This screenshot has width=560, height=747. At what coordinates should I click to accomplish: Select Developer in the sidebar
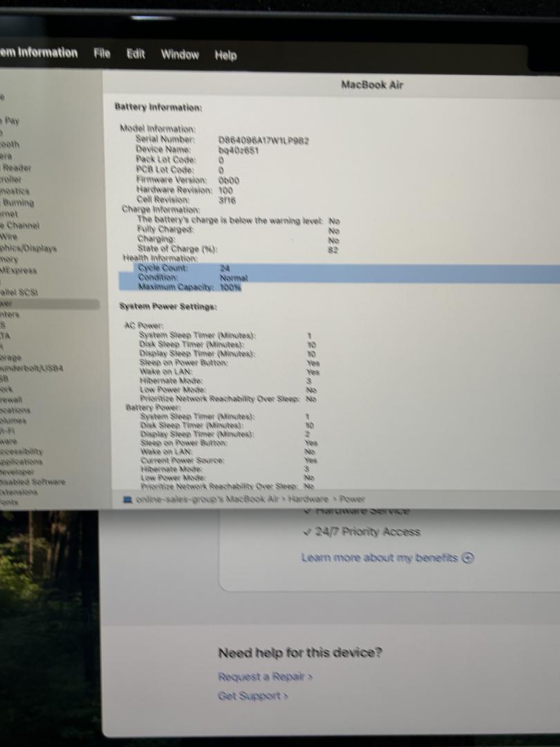17,472
